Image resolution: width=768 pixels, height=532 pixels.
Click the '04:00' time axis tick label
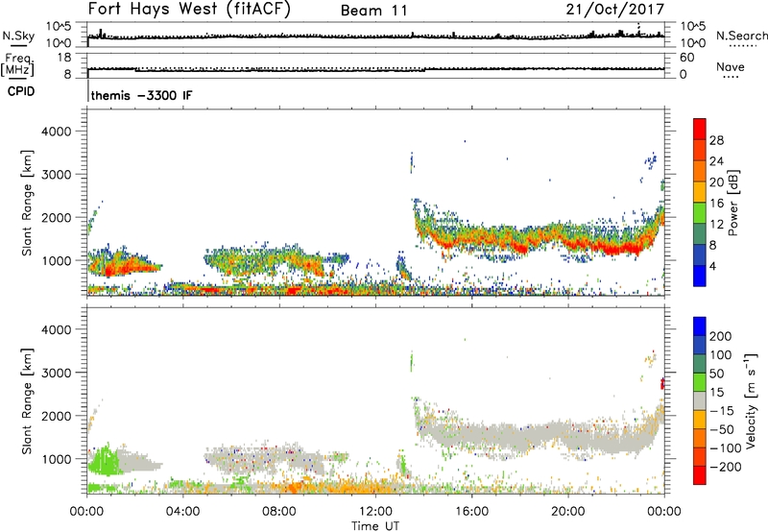tap(183, 512)
